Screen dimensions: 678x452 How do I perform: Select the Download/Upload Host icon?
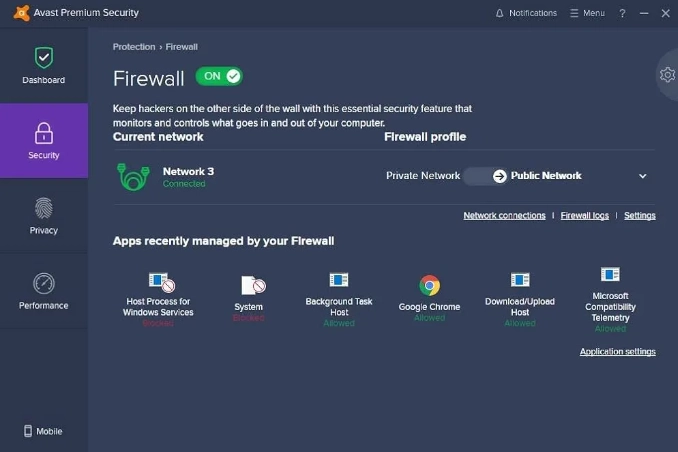click(x=520, y=280)
